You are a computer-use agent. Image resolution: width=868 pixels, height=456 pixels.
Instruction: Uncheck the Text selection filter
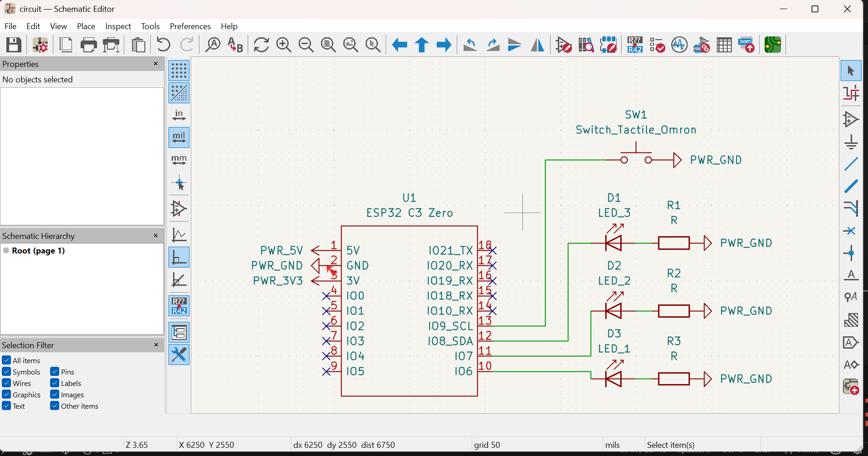point(6,406)
